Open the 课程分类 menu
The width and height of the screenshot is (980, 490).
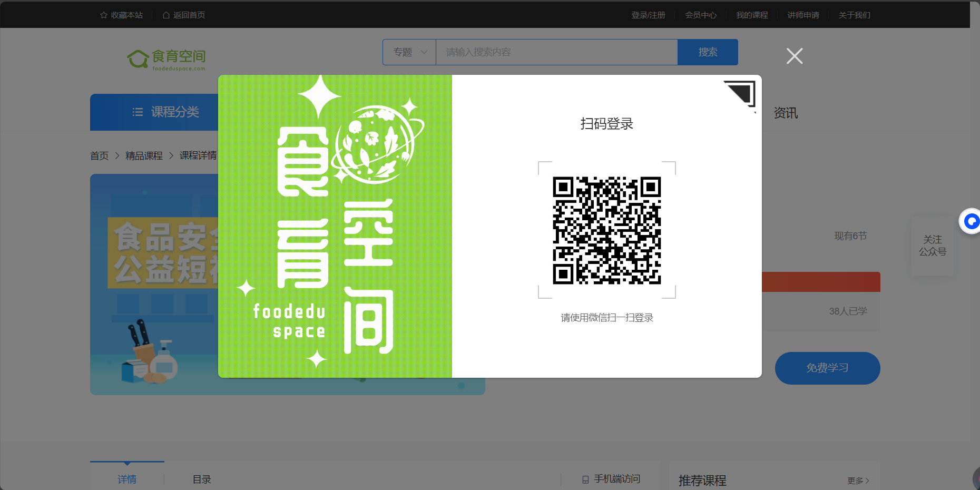tap(154, 112)
